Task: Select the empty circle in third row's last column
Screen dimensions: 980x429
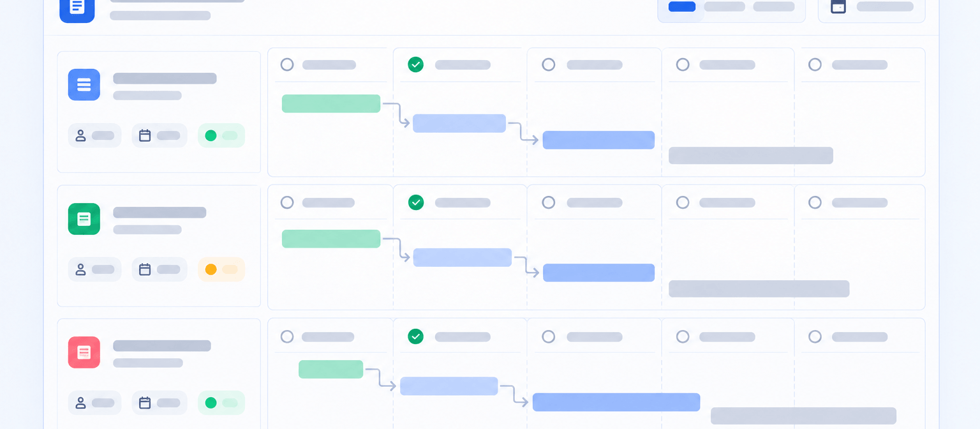Action: (815, 336)
